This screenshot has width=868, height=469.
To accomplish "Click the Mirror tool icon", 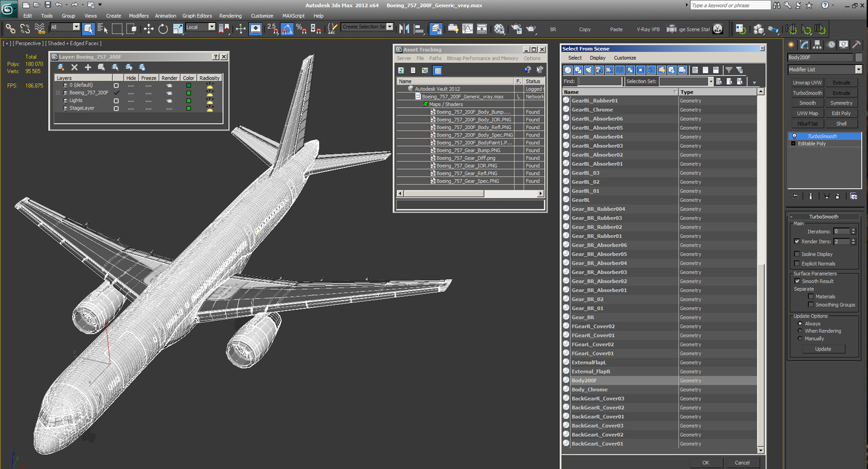I will tap(404, 28).
